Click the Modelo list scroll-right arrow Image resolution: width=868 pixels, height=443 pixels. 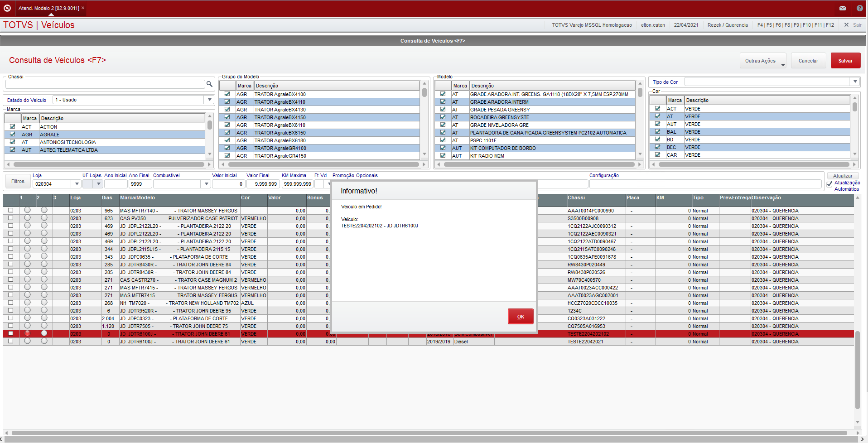(640, 164)
